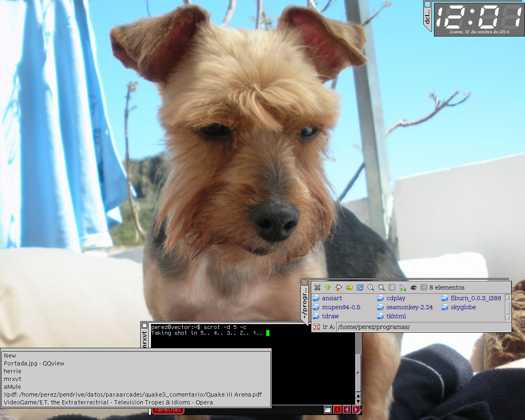Click the 'scrot -d 5 -c' command line

[x=225, y=327]
